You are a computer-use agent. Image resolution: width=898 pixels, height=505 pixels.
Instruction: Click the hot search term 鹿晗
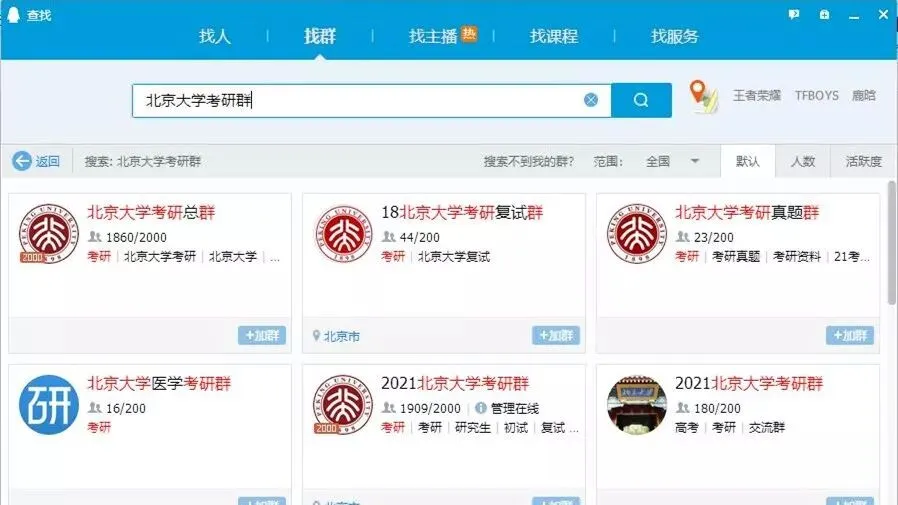click(x=864, y=96)
